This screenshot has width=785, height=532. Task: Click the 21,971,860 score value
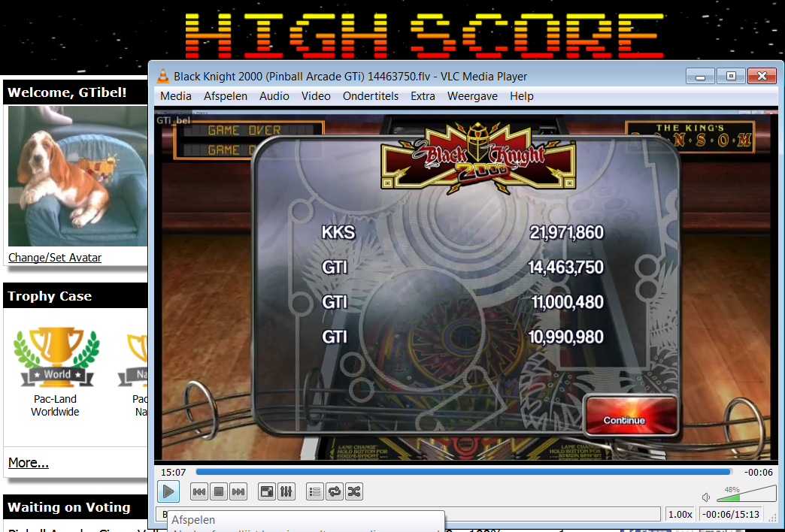pos(567,232)
